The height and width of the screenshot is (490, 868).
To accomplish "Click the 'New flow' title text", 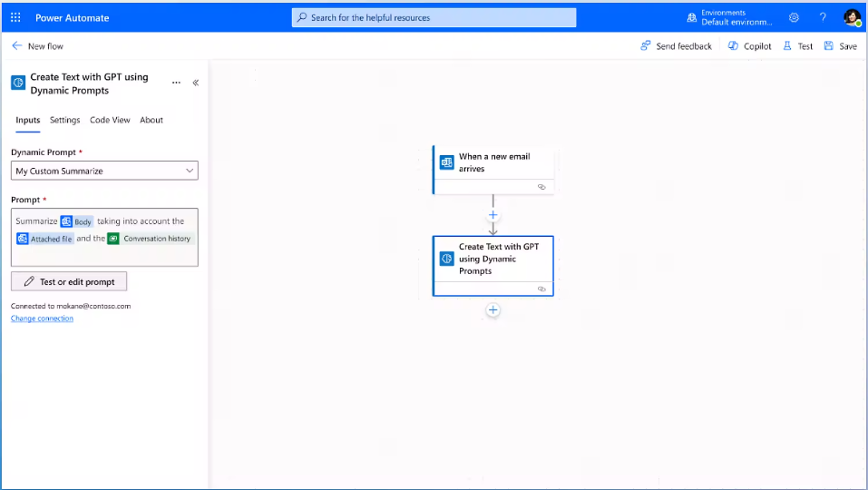I will [x=45, y=46].
